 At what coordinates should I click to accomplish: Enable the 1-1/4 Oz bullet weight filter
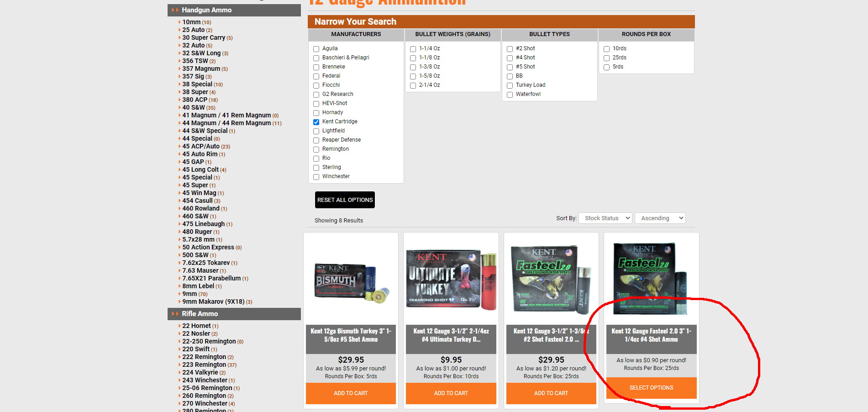click(x=413, y=49)
